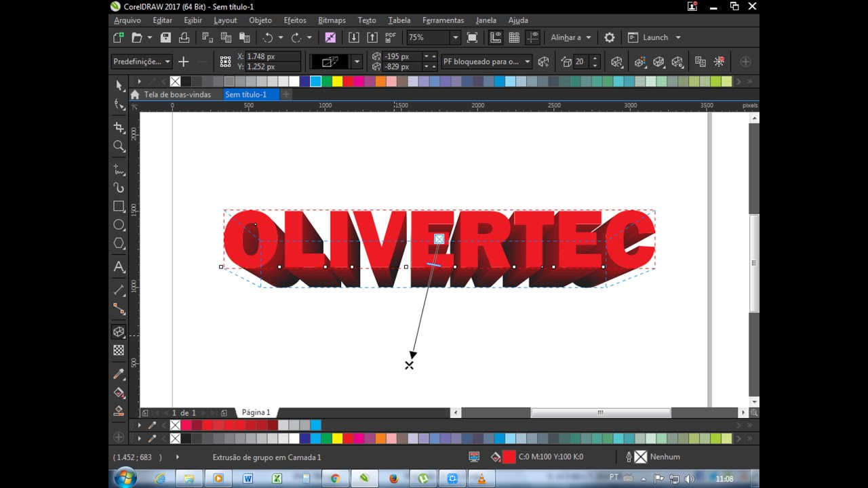The width and height of the screenshot is (868, 488).
Task: Pick cyan swatch in document palette
Action: click(315, 426)
